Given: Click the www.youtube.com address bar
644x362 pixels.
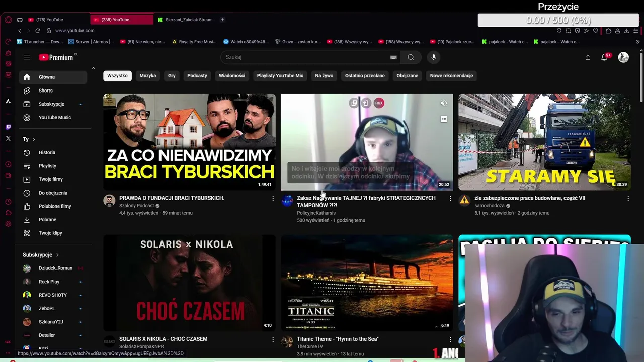Looking at the screenshot, I should point(74,31).
